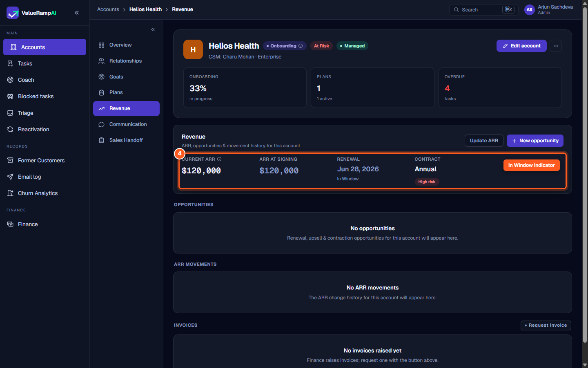Open Coach page
Screen dimensions: 588x368
coord(45,80)
